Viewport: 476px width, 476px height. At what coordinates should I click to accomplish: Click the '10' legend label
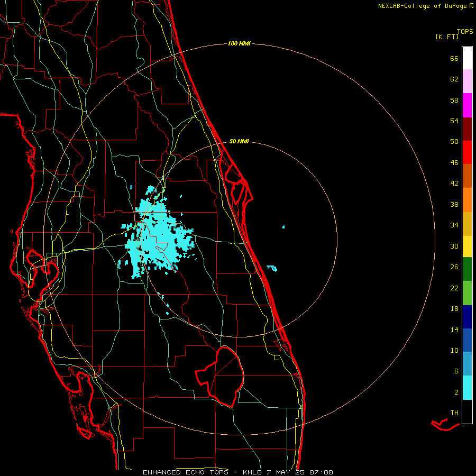coord(454,350)
